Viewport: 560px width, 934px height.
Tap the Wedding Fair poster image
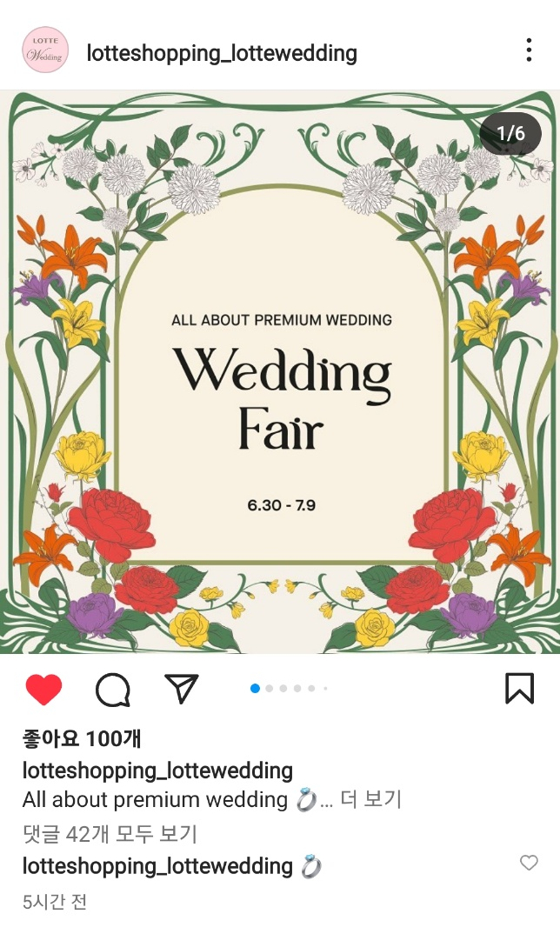(x=280, y=371)
